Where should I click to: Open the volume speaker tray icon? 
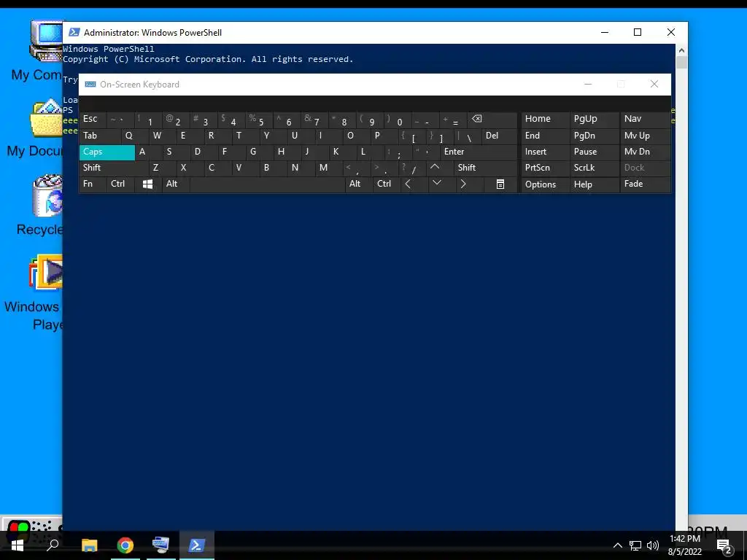653,545
